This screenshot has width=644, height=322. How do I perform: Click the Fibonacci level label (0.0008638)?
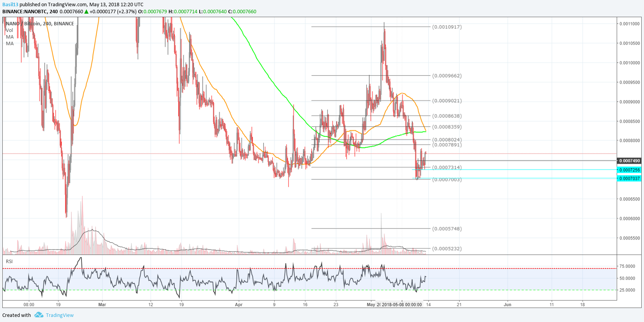447,116
